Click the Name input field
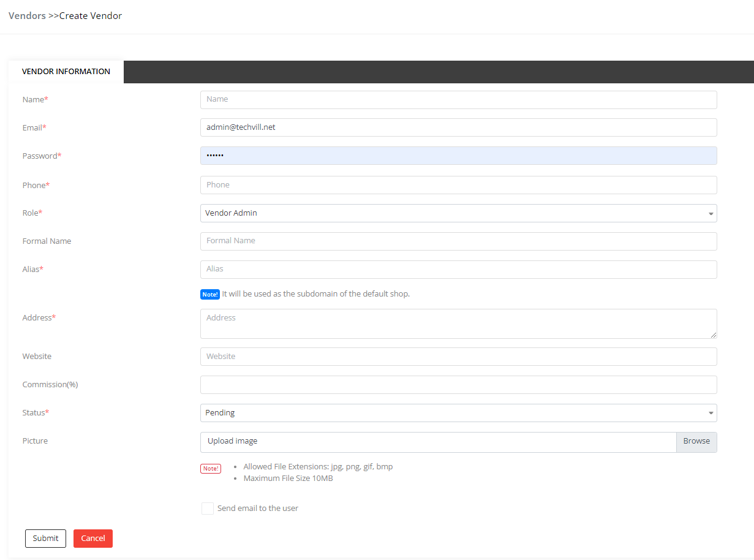 458,99
